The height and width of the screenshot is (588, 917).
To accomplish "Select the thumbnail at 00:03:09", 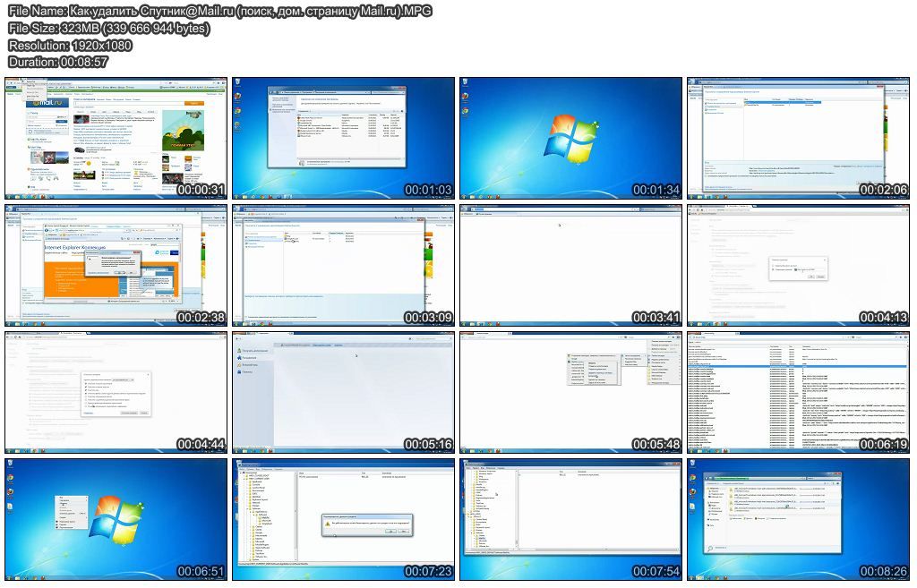I will tap(344, 265).
